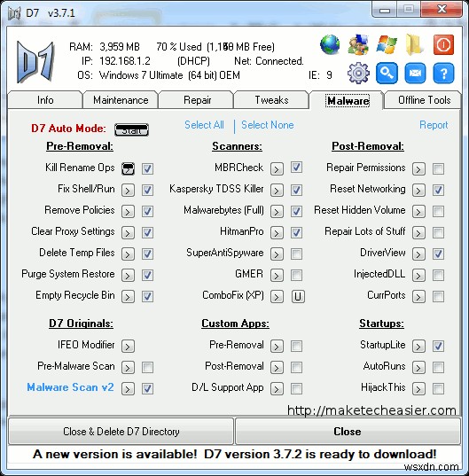469x476 pixels.
Task: Switch to the Info tab
Action: coord(45,100)
